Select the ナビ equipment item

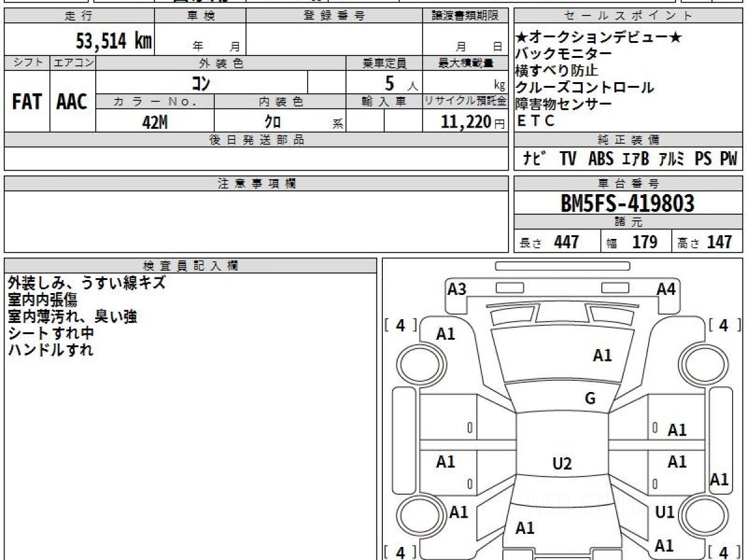(x=535, y=159)
